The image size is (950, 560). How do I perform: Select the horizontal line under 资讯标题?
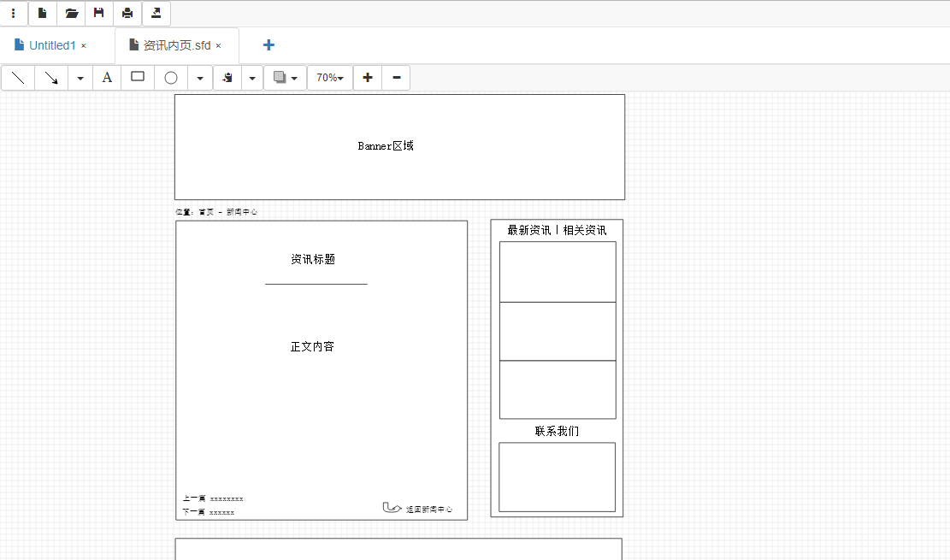pos(316,284)
